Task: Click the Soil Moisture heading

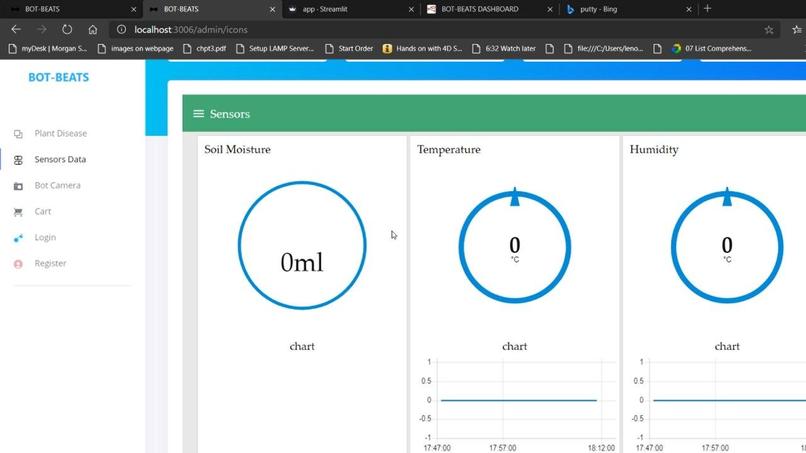Action: click(237, 150)
